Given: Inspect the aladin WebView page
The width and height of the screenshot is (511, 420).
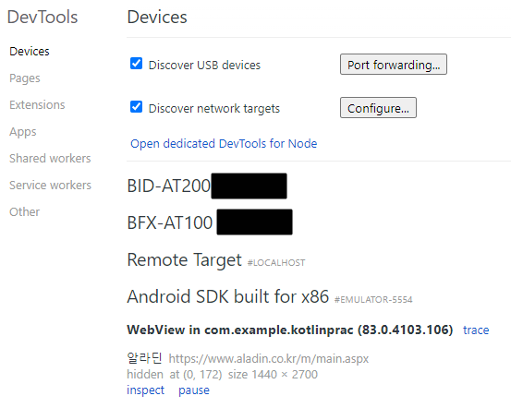Looking at the screenshot, I should [145, 390].
